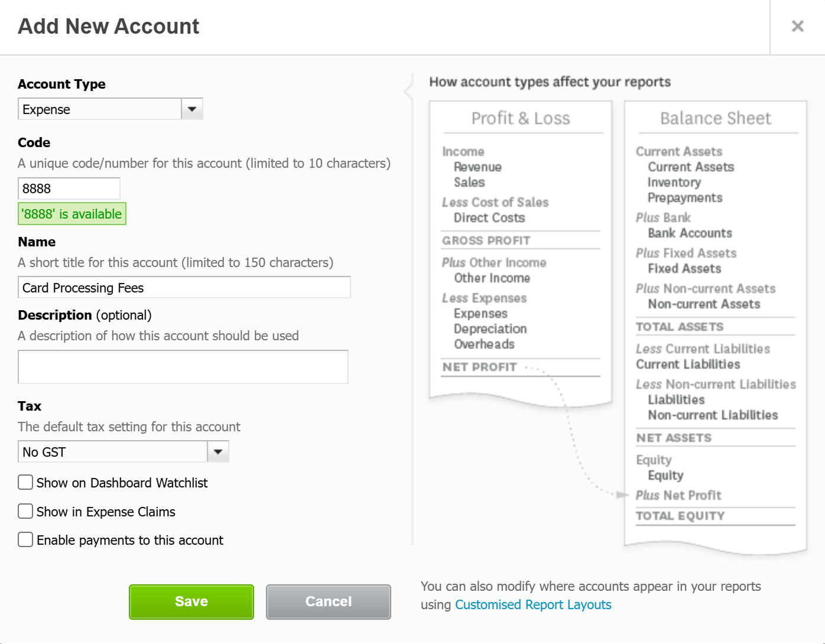Click the Show on Dashboard Watchlist label
Image resolution: width=825 pixels, height=644 pixels.
tap(122, 483)
